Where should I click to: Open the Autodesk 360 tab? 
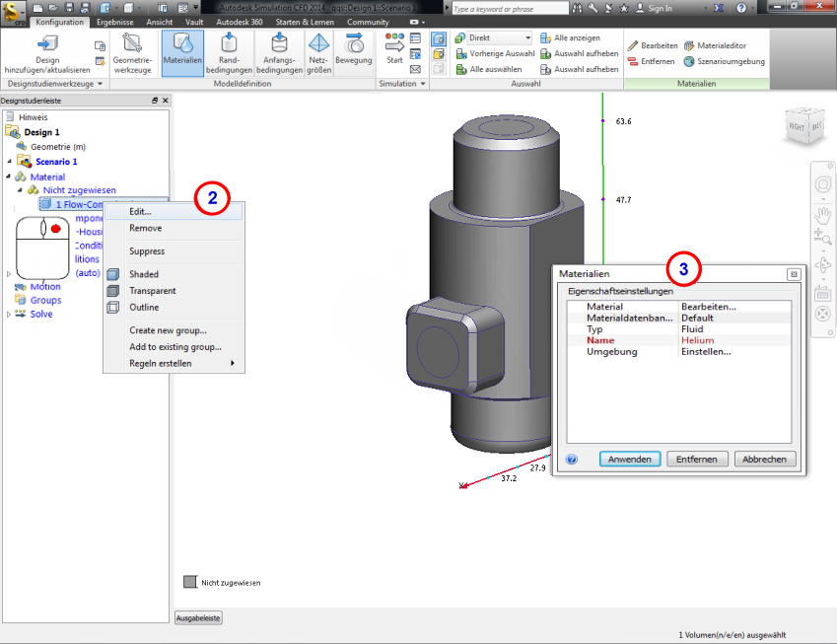[240, 22]
